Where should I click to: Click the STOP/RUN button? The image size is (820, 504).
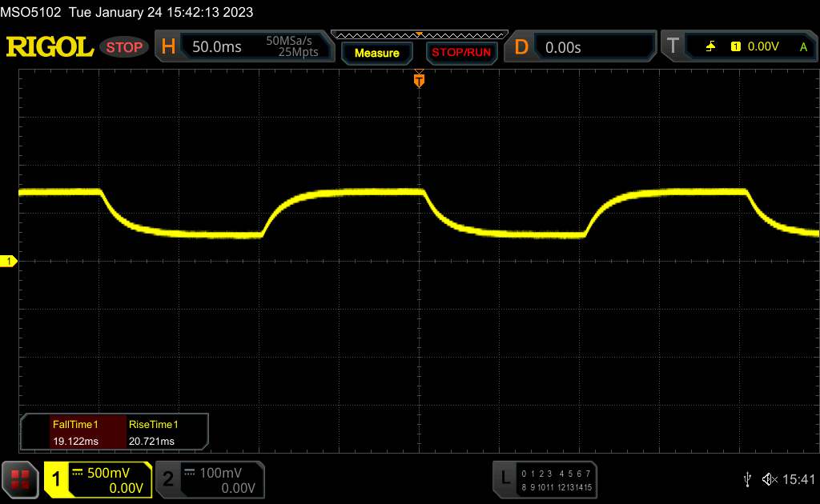[x=461, y=53]
